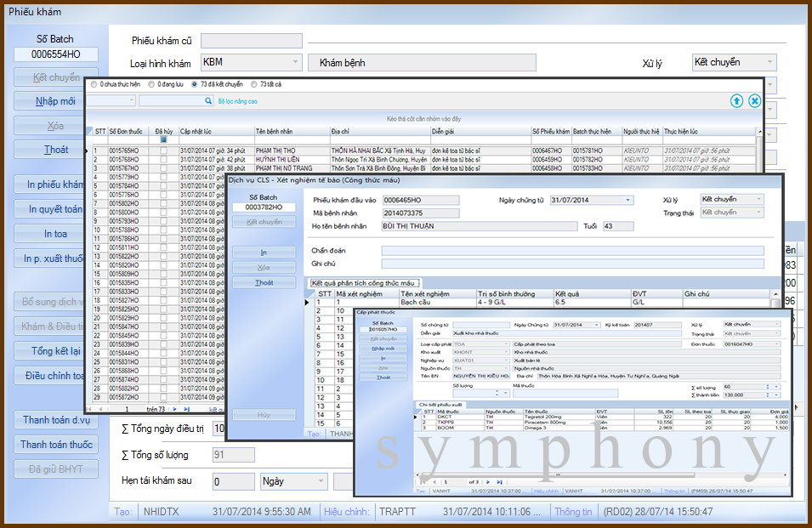Click Thanh toán thuốc button
This screenshot has height=528, width=812.
tap(56, 445)
